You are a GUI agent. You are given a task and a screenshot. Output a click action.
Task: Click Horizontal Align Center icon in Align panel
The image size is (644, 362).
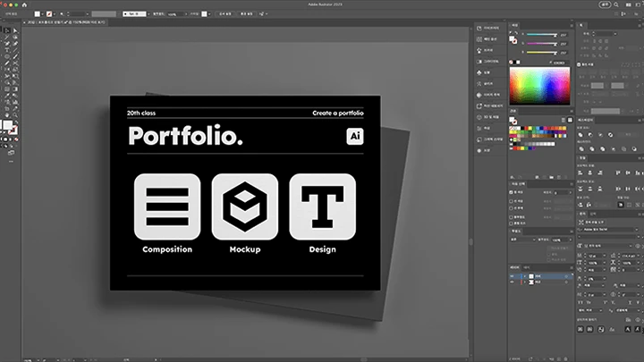[x=589, y=173]
